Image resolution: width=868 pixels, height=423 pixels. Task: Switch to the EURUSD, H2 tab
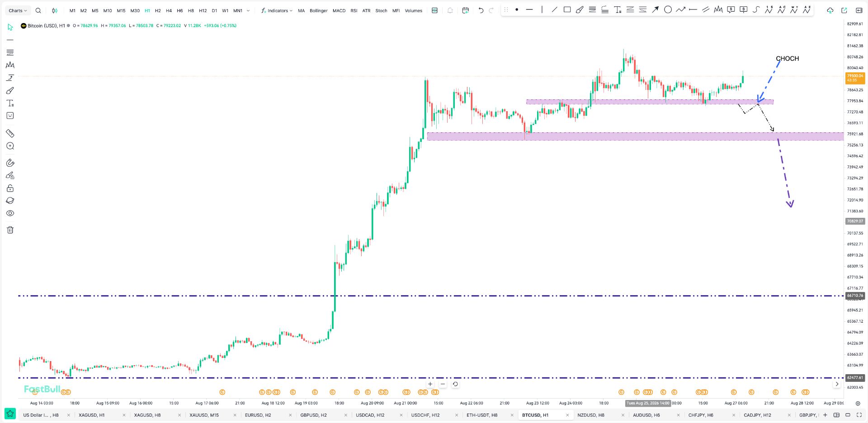tap(258, 415)
